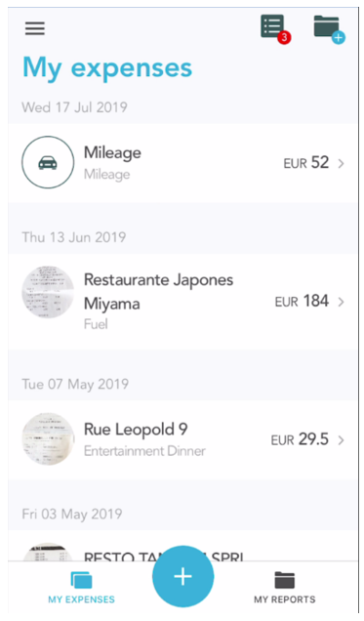Open the Rue Leopold 9 expense

[x=182, y=440]
